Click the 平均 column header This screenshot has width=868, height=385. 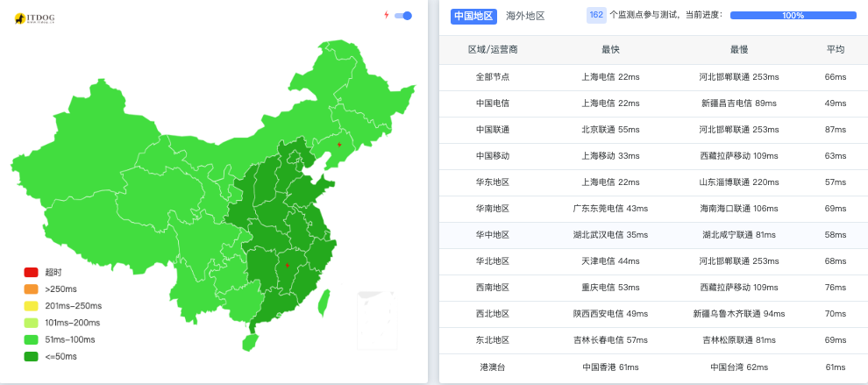pos(835,50)
